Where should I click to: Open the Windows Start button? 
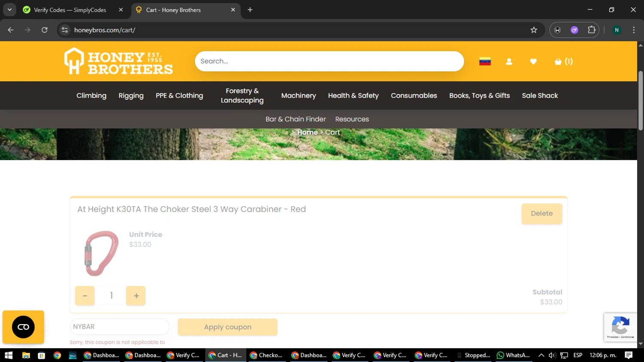9,355
